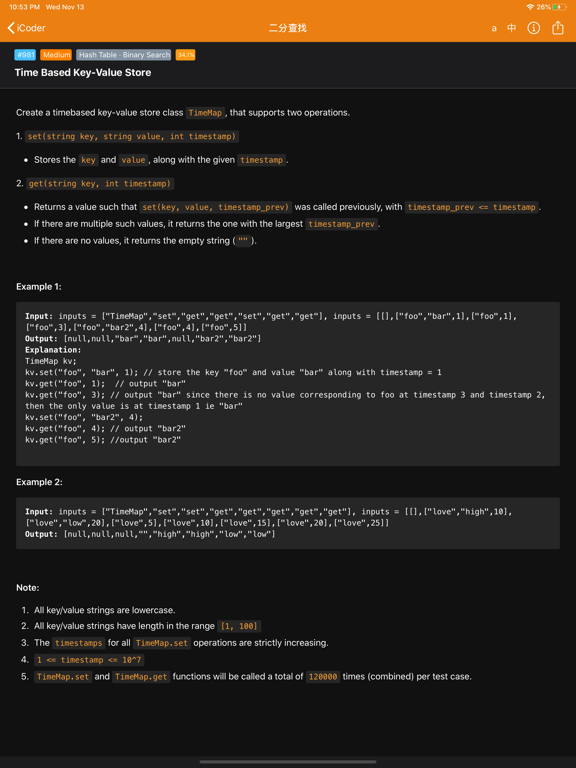Switch language to Chinese (中)
The height and width of the screenshot is (768, 576).
(x=511, y=28)
